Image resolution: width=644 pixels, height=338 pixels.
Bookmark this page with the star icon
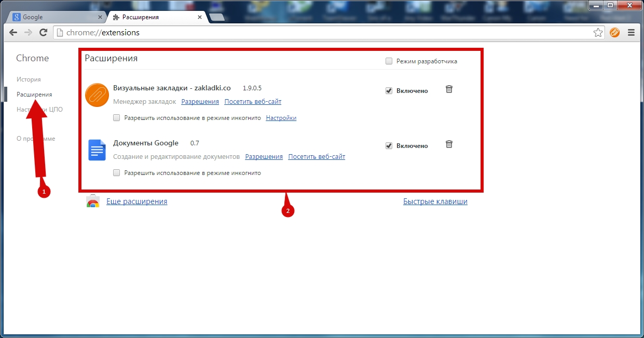pos(598,32)
